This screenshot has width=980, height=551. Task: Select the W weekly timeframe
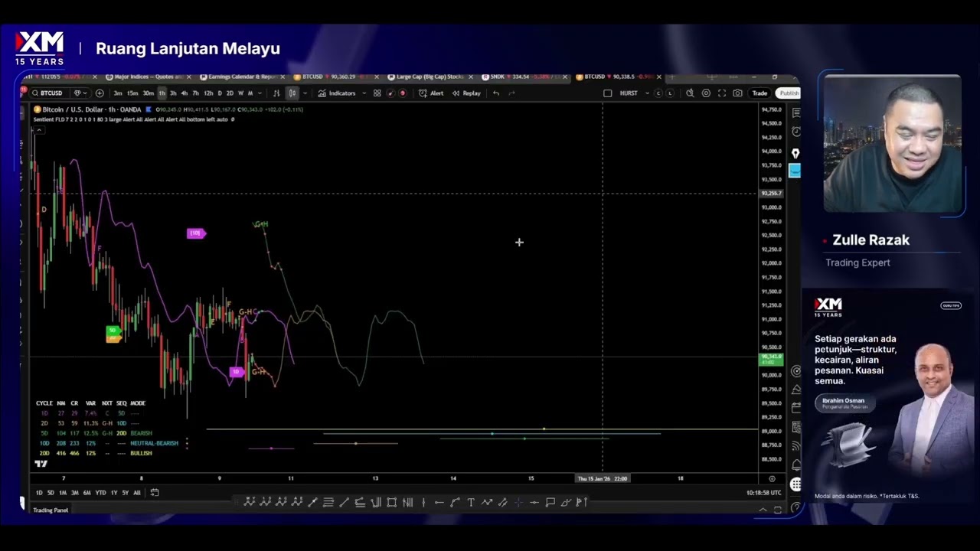240,93
